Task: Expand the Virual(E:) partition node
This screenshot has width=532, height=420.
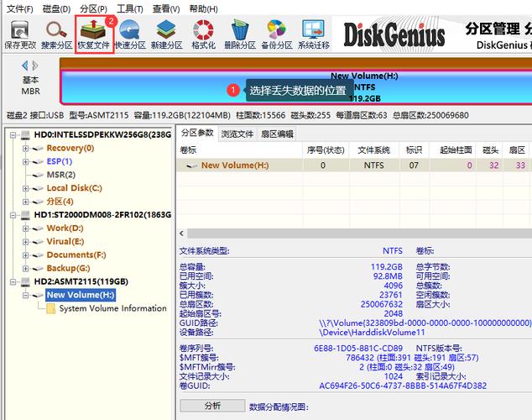Action: point(25,242)
